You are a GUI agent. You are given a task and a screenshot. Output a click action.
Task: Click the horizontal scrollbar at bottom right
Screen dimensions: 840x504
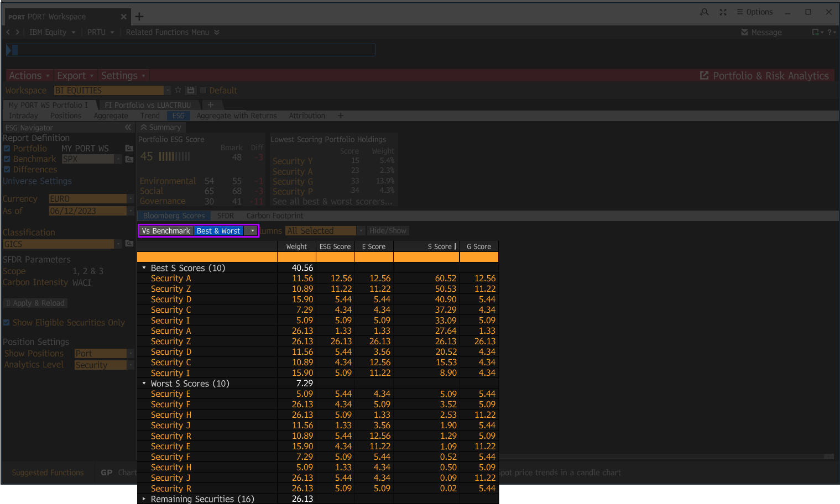[x=666, y=456]
